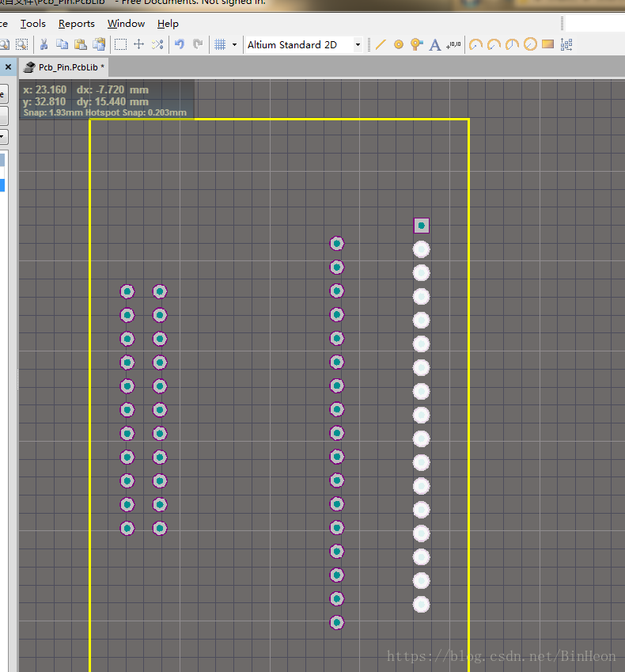Expand the Altium Standard 2D view dropdown
The height and width of the screenshot is (672, 625).
coord(358,45)
